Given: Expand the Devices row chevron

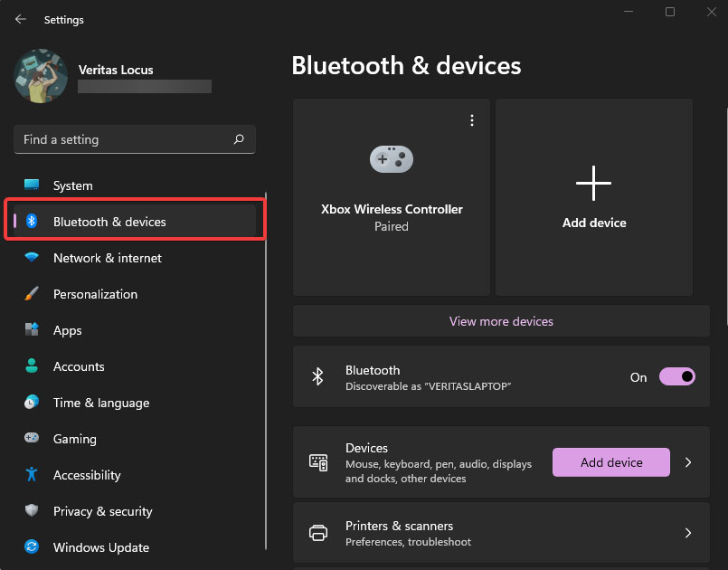Looking at the screenshot, I should point(688,462).
